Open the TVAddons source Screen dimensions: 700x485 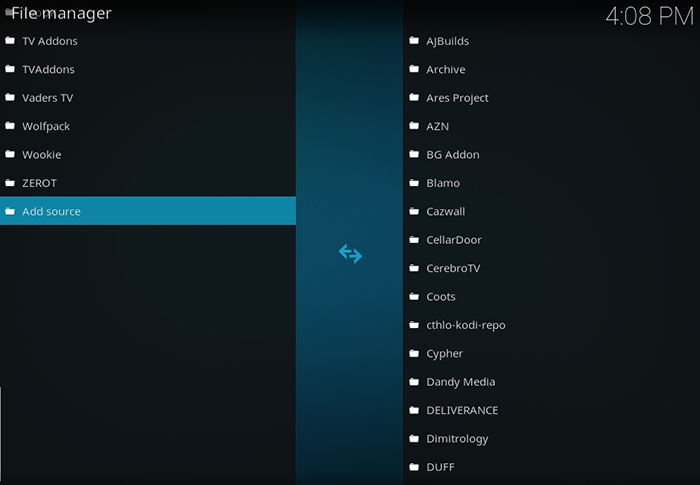[148, 69]
